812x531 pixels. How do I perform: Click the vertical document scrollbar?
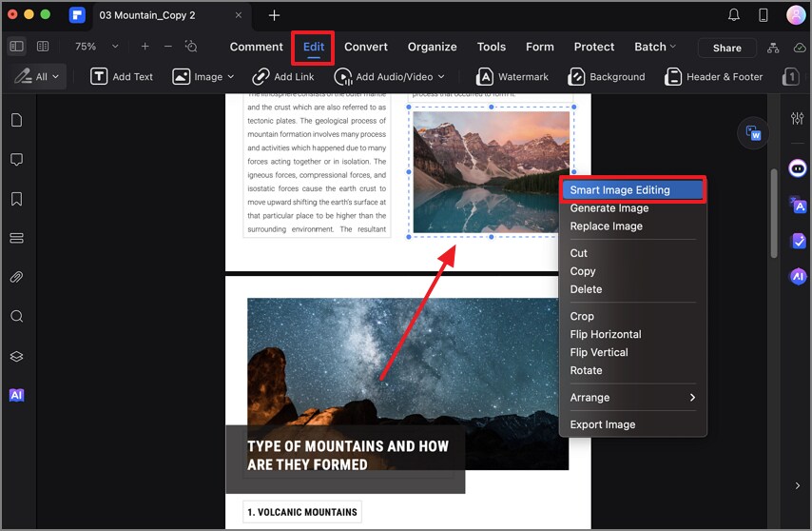coord(774,213)
